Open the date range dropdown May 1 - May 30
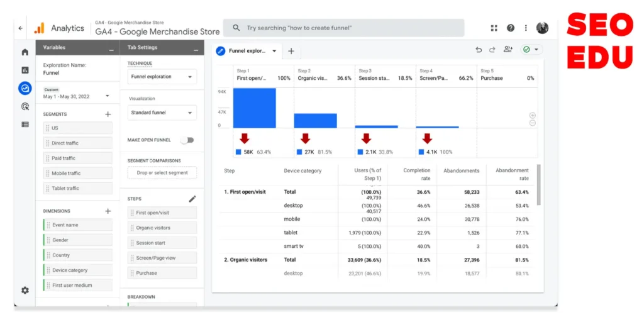644x322 pixels. click(x=75, y=96)
